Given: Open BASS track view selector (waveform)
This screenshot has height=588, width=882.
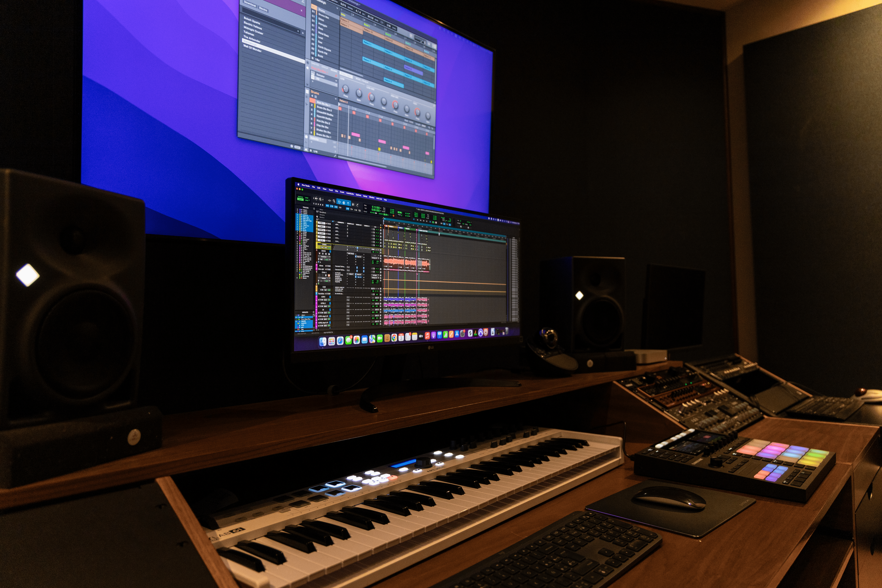Looking at the screenshot, I should pyautogui.click(x=324, y=257).
